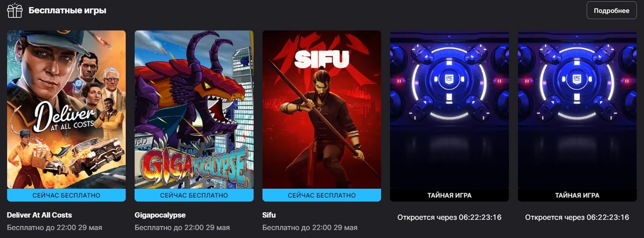Open the Sifu title link

click(269, 215)
